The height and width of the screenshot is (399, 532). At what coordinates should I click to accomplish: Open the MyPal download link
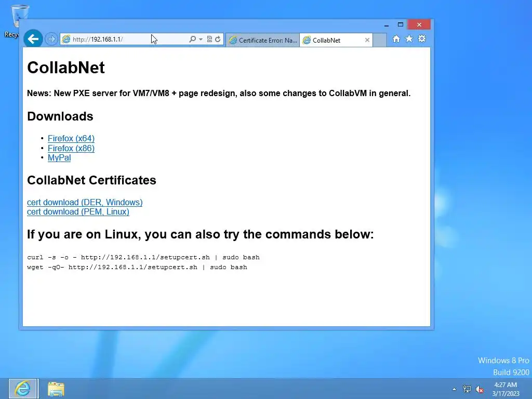coord(59,158)
